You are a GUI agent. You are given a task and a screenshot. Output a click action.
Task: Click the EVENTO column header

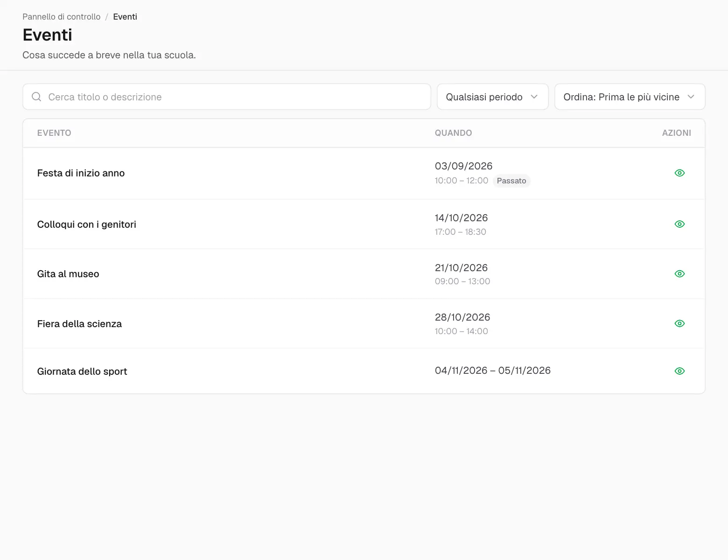(54, 133)
